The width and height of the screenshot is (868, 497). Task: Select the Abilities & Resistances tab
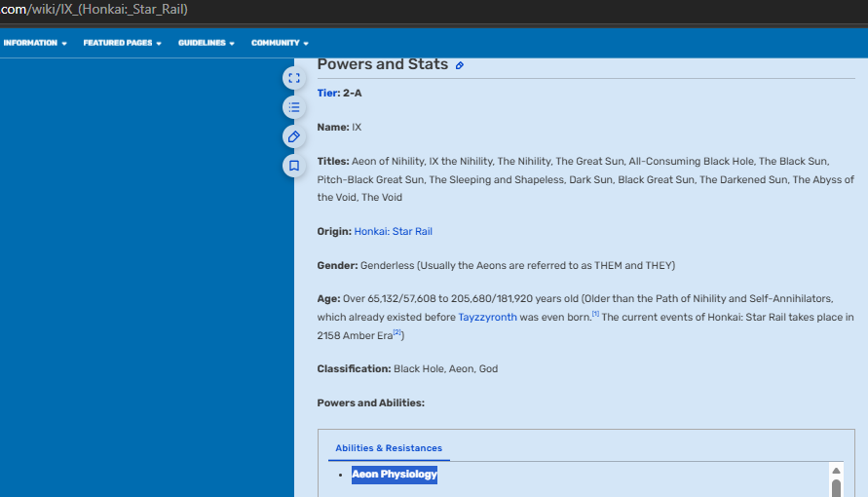[389, 447]
